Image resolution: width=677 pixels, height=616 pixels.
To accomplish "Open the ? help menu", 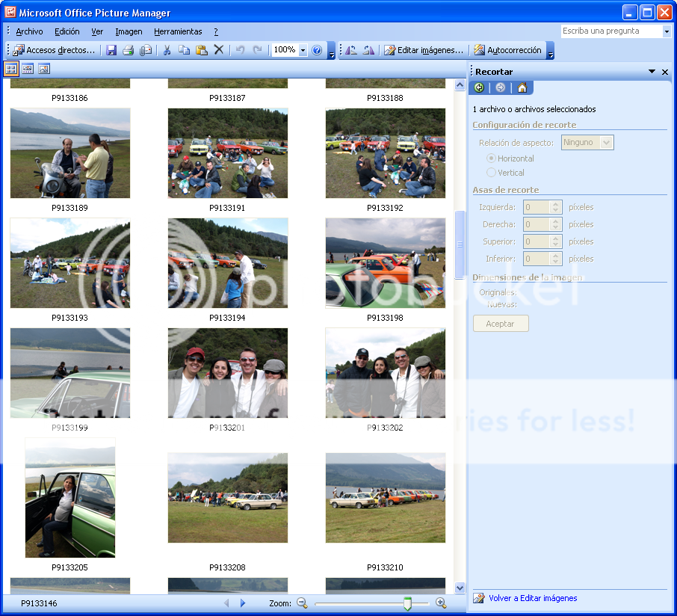I will (216, 31).
